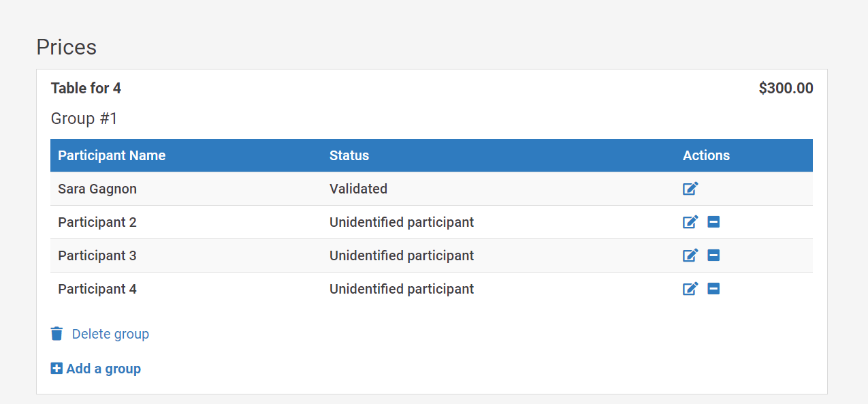Click the Actions column header

pyautogui.click(x=706, y=155)
